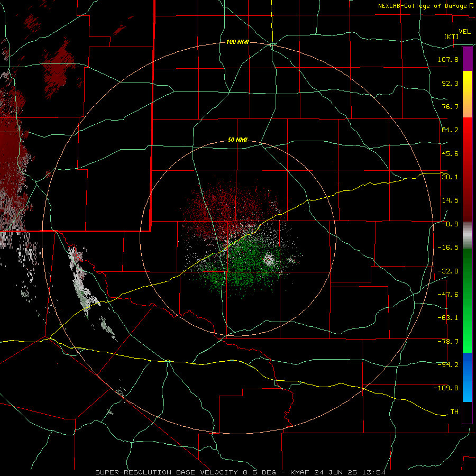Viewport: 476px width, 476px height.
Task: Click the 14.5 legend value
Action: point(450,200)
